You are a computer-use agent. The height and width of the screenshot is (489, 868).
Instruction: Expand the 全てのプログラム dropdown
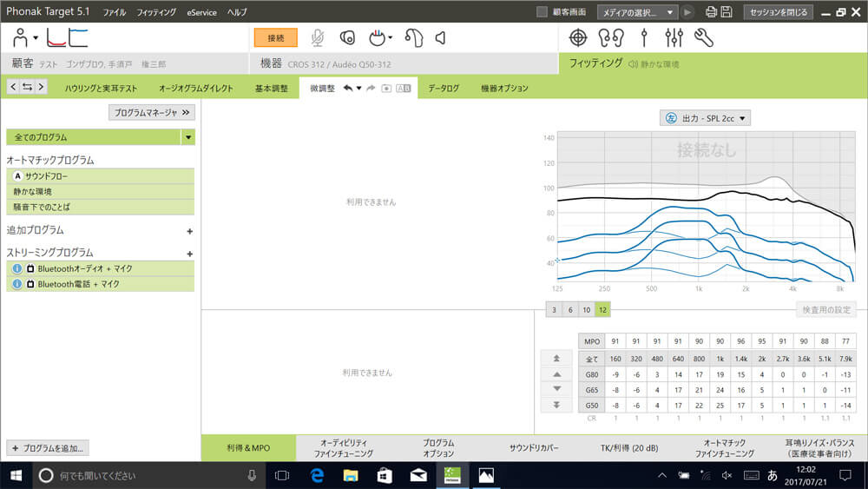187,136
